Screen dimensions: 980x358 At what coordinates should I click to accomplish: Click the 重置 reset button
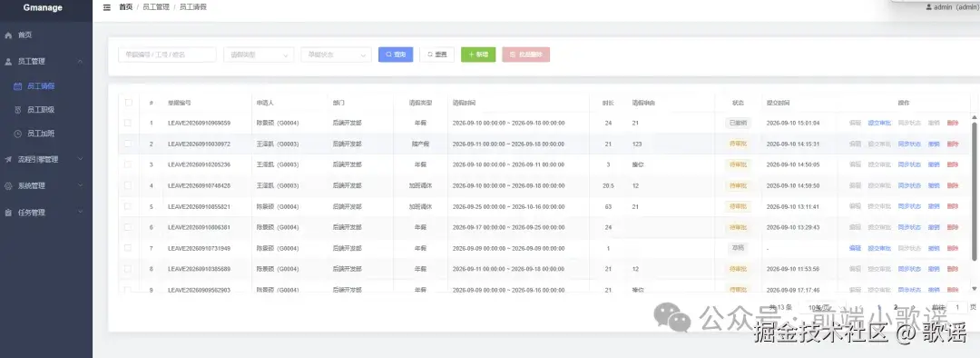coord(436,55)
